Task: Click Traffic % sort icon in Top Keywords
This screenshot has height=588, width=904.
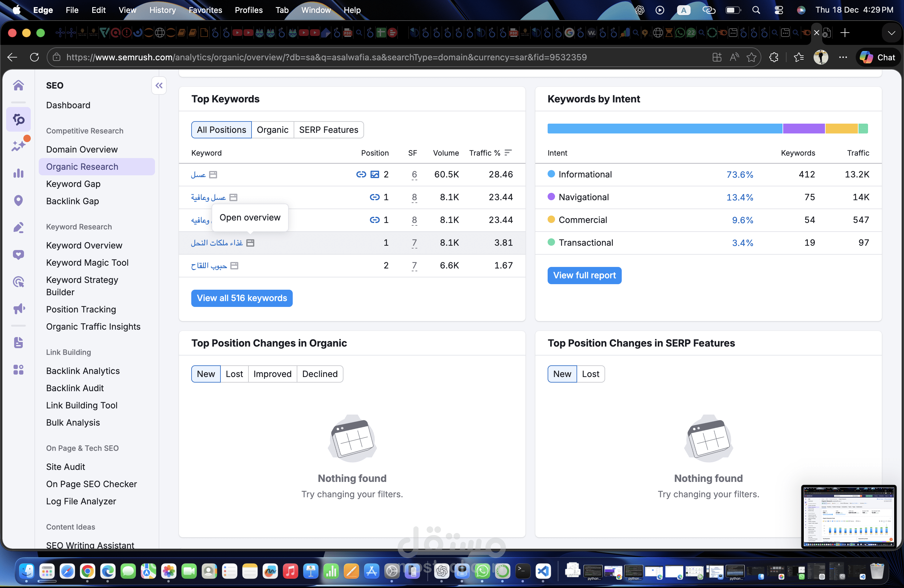Action: click(508, 153)
